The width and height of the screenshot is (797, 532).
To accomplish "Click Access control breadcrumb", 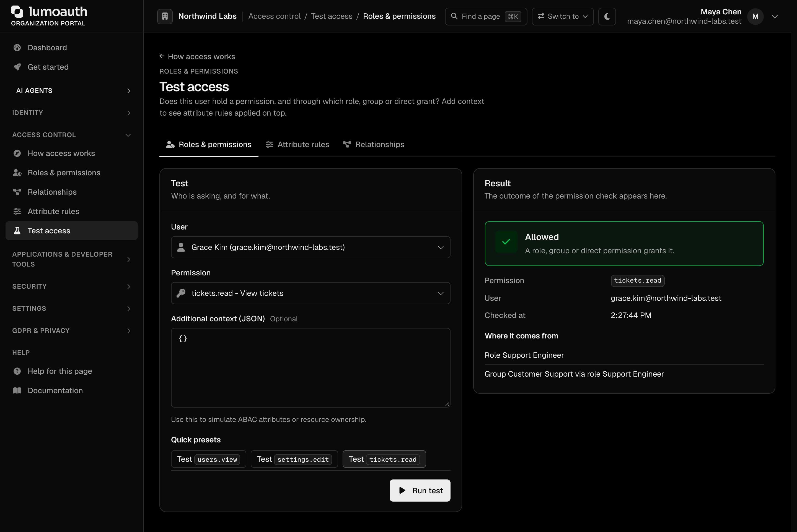I will 274,16.
